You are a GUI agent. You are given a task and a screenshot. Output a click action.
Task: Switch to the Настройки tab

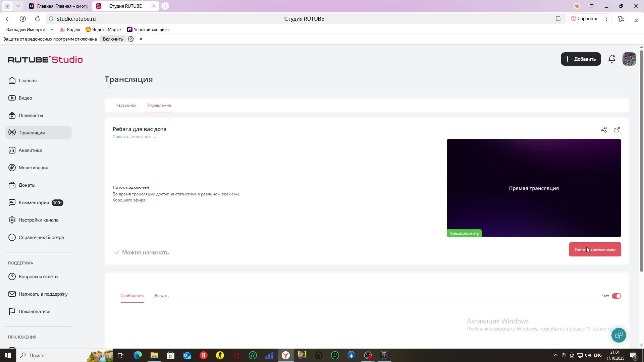(x=126, y=105)
